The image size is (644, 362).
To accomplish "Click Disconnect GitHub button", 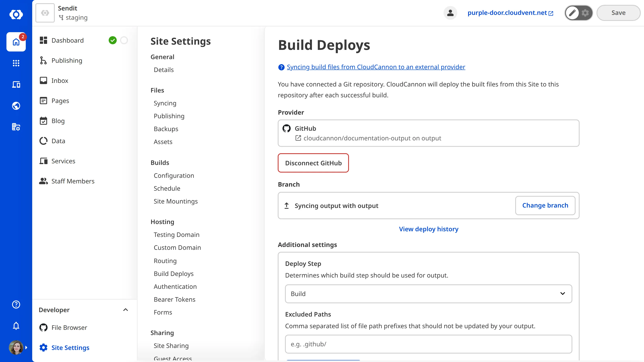I will (x=313, y=163).
